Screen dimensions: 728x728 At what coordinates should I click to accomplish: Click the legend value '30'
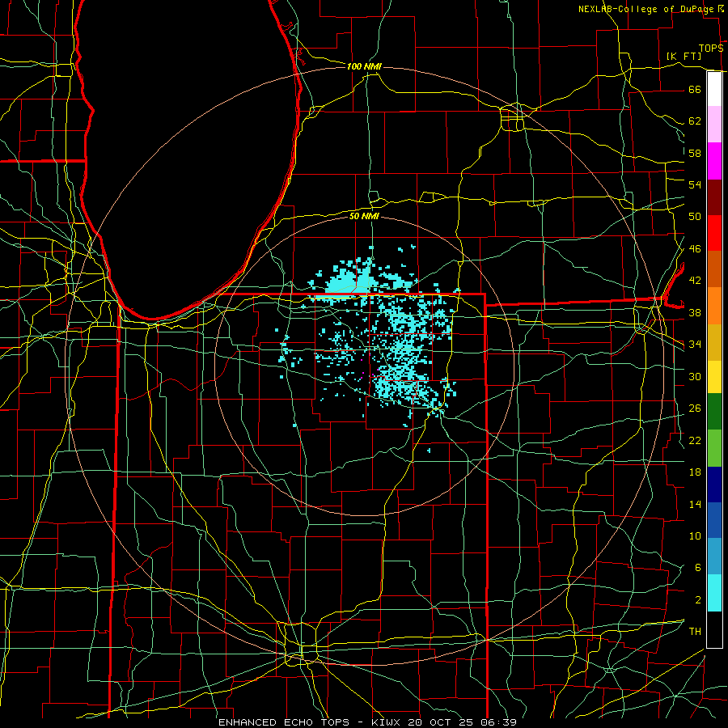point(695,376)
